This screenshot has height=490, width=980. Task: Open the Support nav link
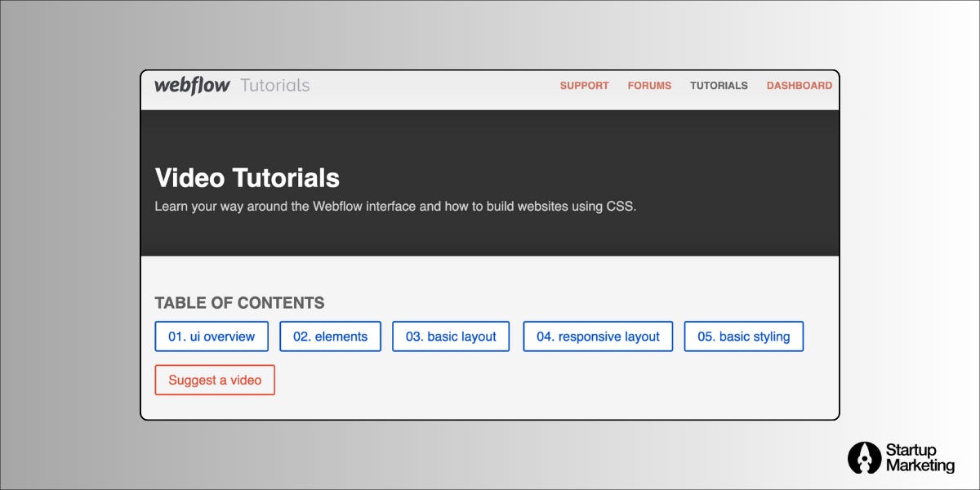pyautogui.click(x=584, y=85)
